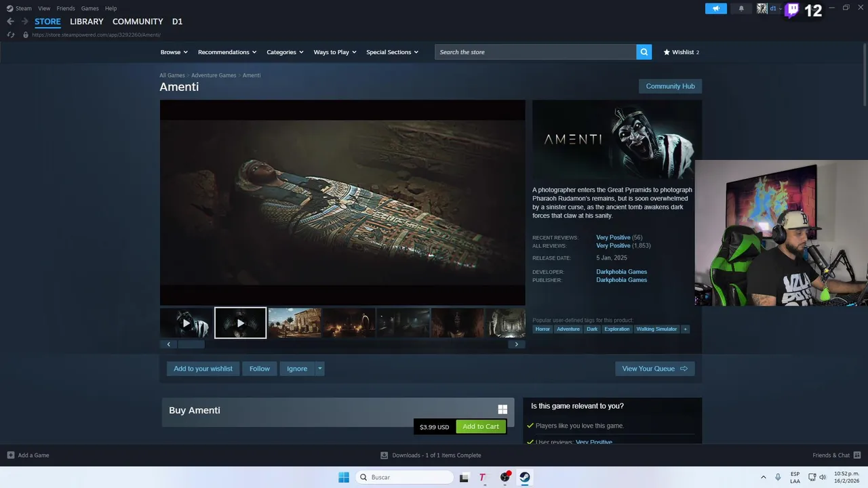Screen dimensions: 868x488
Task: Open the Darkphobia Games publisher link
Action: pyautogui.click(x=621, y=280)
